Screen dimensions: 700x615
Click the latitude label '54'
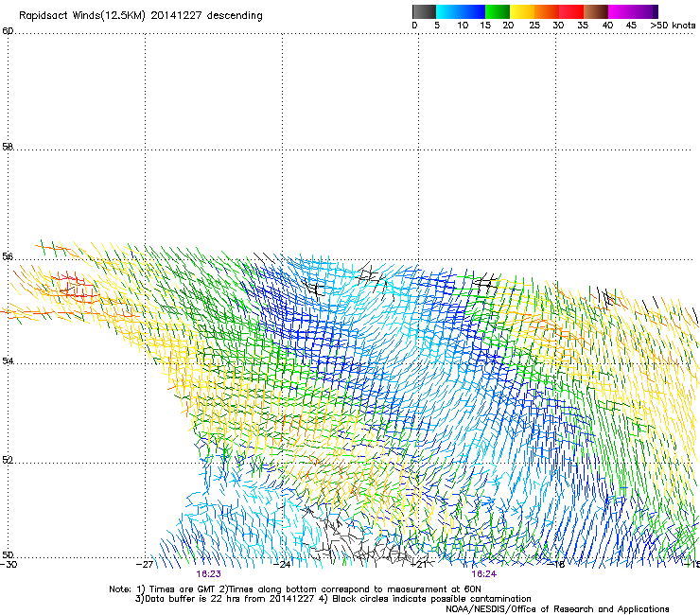coord(8,360)
